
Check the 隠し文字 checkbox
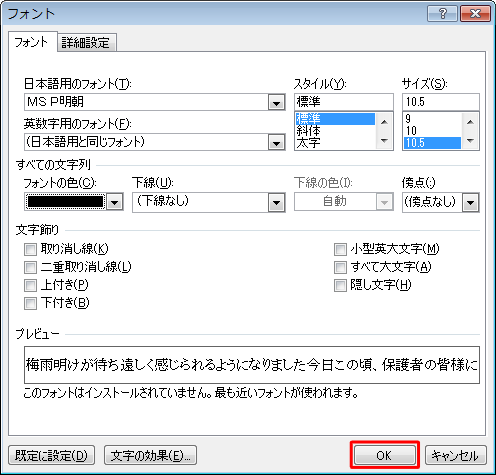[340, 285]
